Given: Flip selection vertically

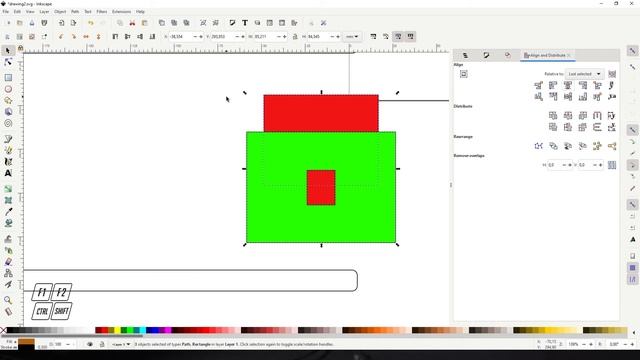Looking at the screenshot, I should click(98, 37).
